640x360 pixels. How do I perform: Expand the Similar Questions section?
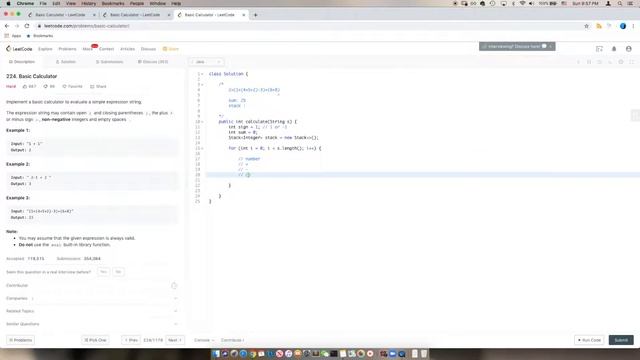coord(91,324)
